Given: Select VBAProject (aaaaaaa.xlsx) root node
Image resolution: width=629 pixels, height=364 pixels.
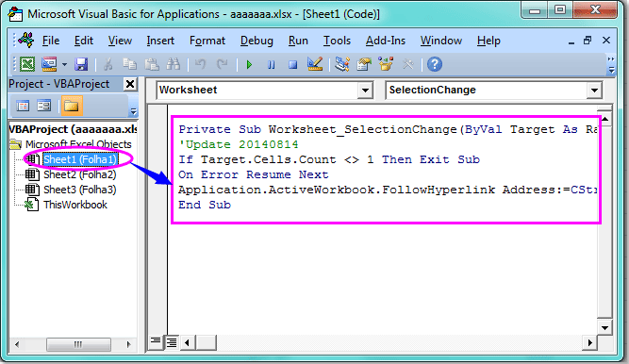Looking at the screenshot, I should click(x=73, y=129).
